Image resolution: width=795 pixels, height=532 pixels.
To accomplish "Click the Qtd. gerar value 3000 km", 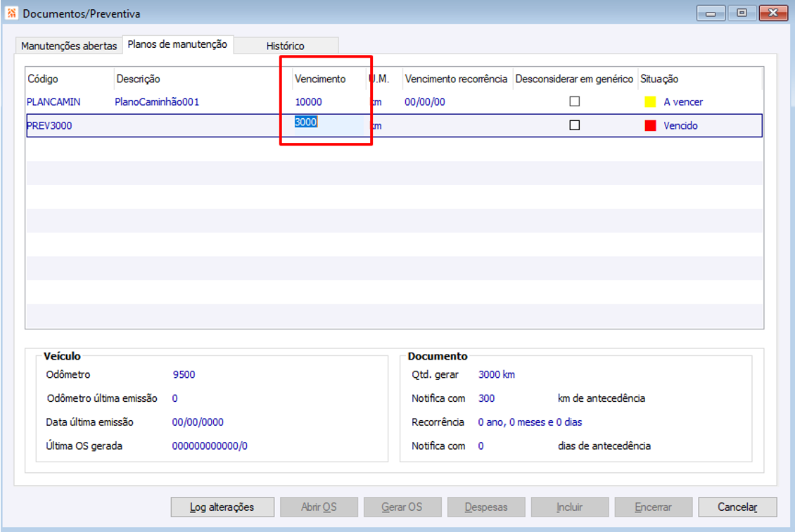I will [497, 374].
